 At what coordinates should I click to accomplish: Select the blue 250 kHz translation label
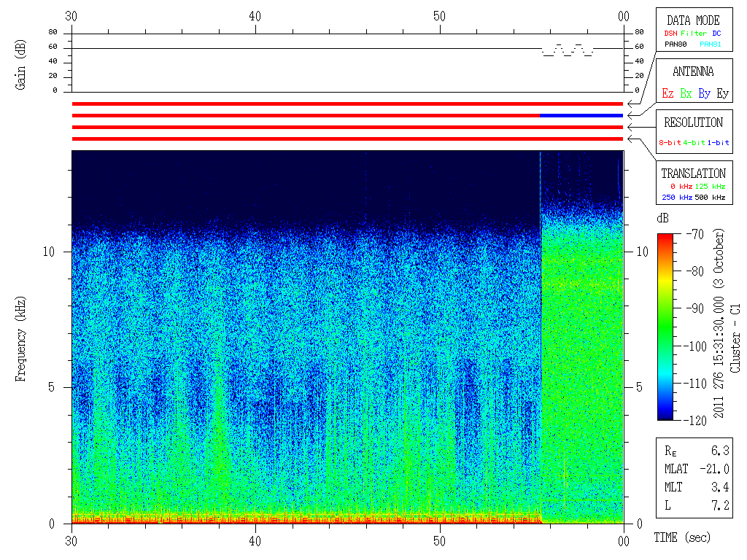point(677,197)
